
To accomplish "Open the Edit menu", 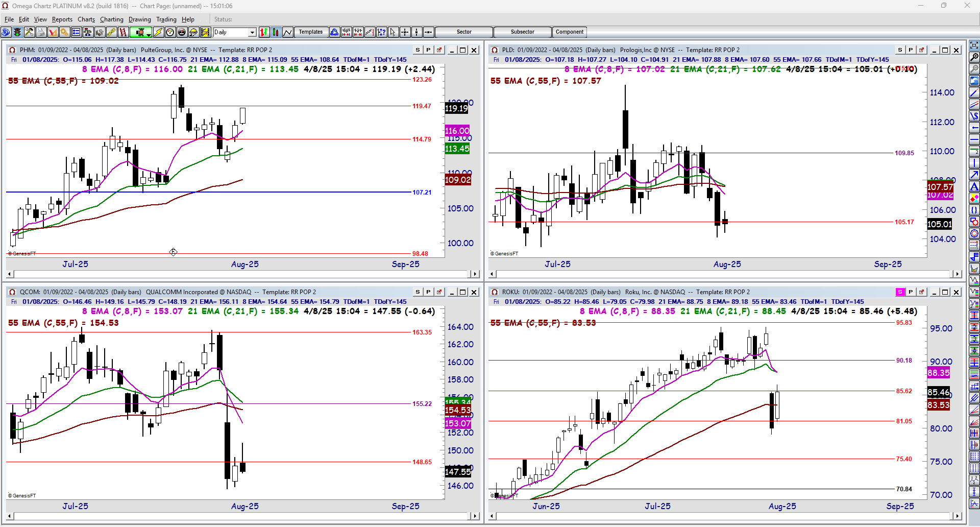I will click(x=24, y=19).
